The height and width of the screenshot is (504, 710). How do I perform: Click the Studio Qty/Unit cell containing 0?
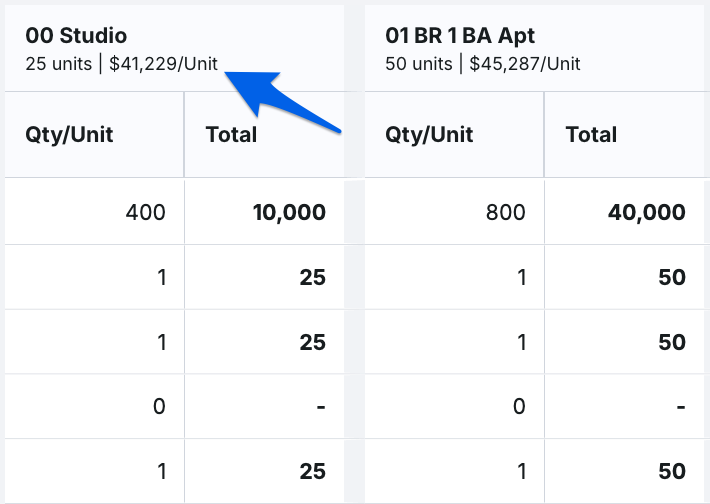click(94, 406)
